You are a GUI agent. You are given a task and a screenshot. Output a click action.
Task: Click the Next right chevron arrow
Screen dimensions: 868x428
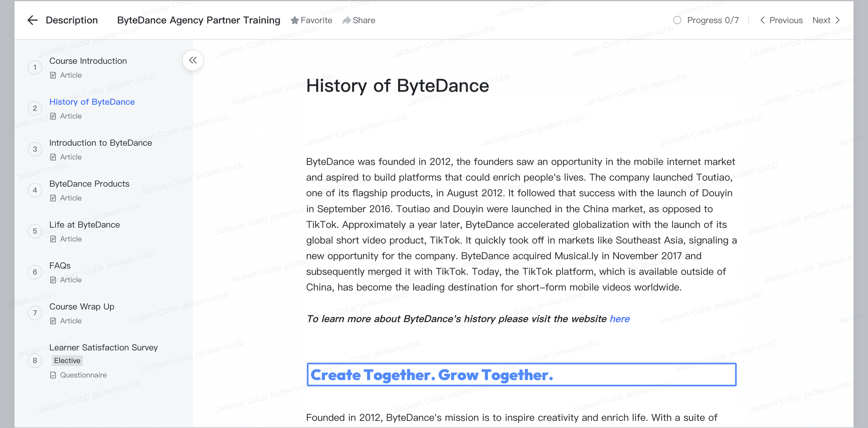838,20
